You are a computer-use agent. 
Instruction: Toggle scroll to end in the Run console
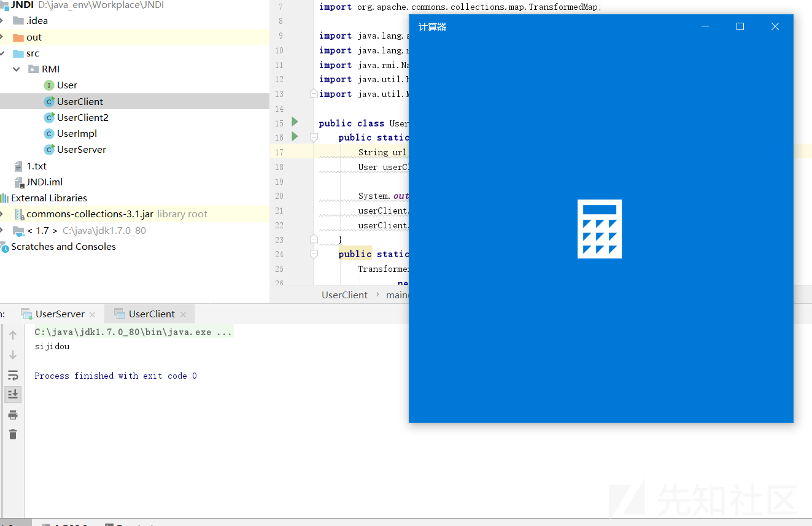[13, 393]
